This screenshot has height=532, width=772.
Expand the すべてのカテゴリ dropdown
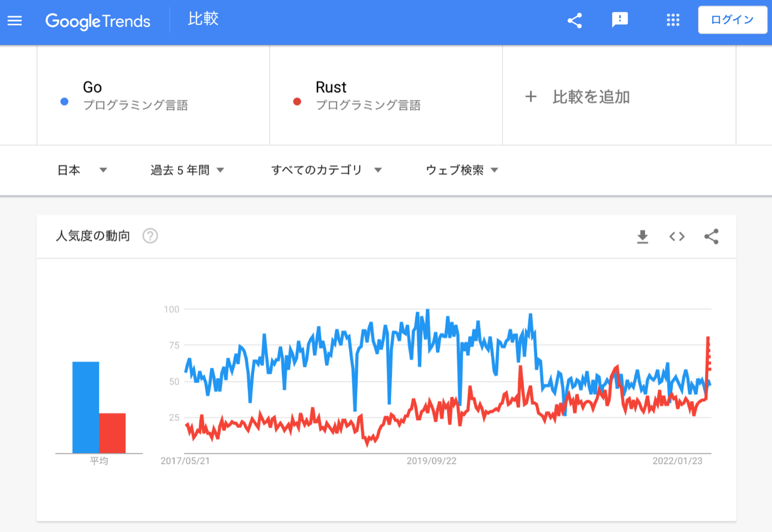(326, 170)
